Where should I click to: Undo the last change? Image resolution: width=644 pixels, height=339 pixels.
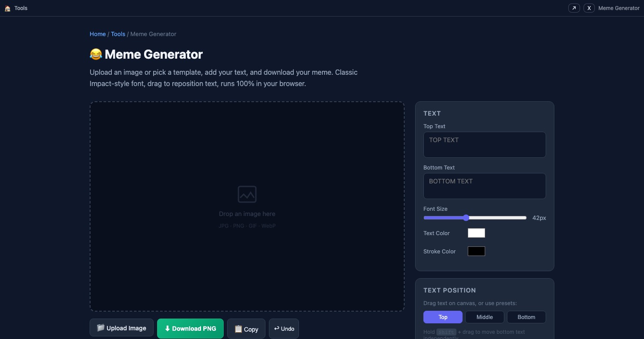pyautogui.click(x=284, y=329)
